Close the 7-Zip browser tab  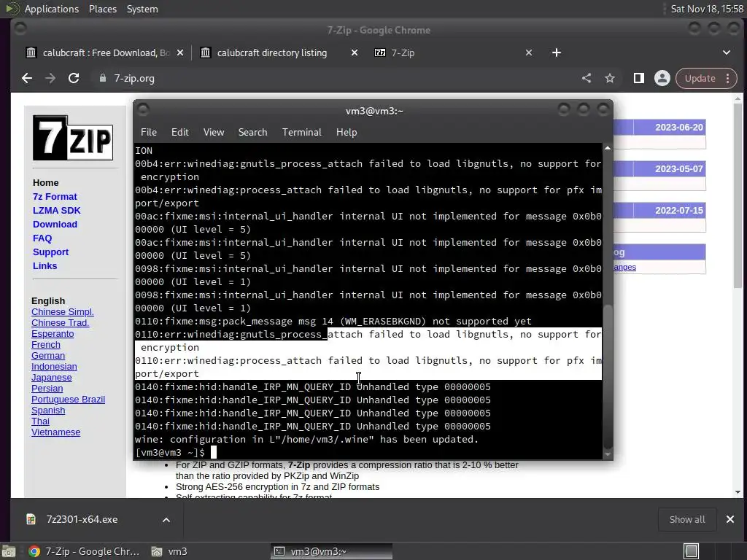coord(529,52)
